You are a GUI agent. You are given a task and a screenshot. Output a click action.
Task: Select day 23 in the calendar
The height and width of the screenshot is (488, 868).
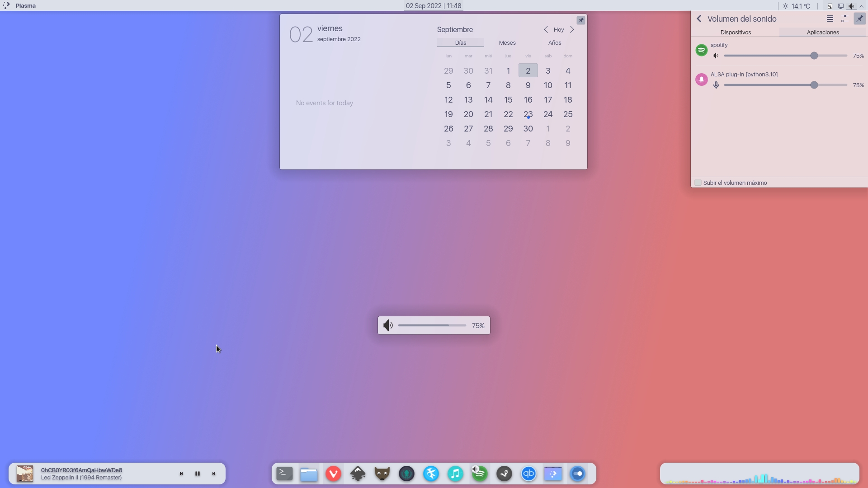(528, 114)
